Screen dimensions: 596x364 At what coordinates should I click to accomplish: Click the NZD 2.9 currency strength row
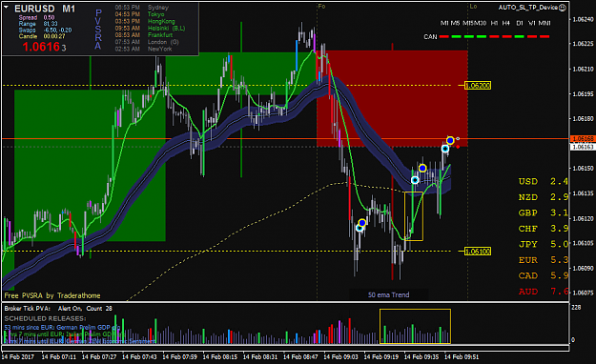(x=544, y=197)
